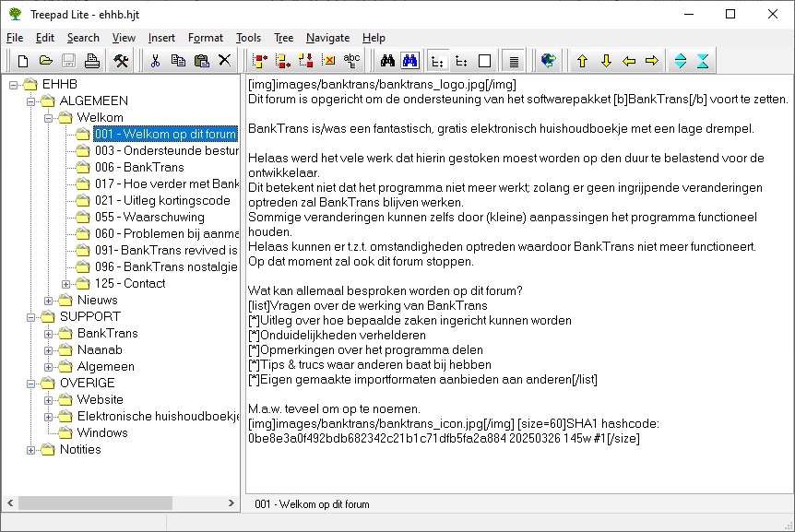The image size is (795, 532).
Task: Toggle the highlighted blue binoculars button
Action: 410,61
